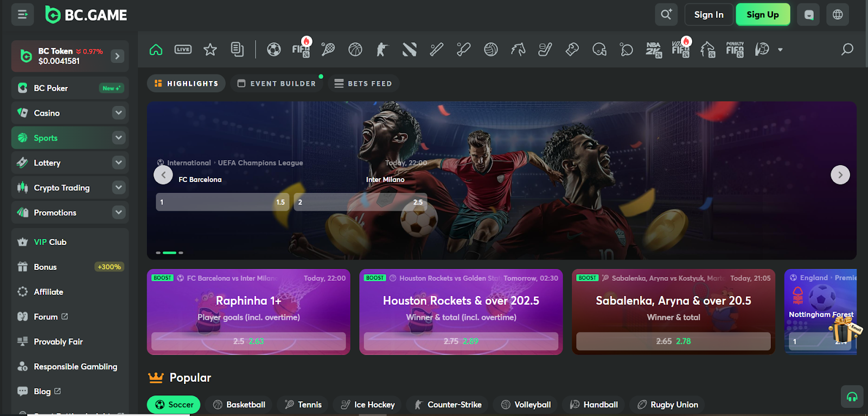Click the BC.GAME logo
This screenshot has width=868, height=416.
coord(86,15)
